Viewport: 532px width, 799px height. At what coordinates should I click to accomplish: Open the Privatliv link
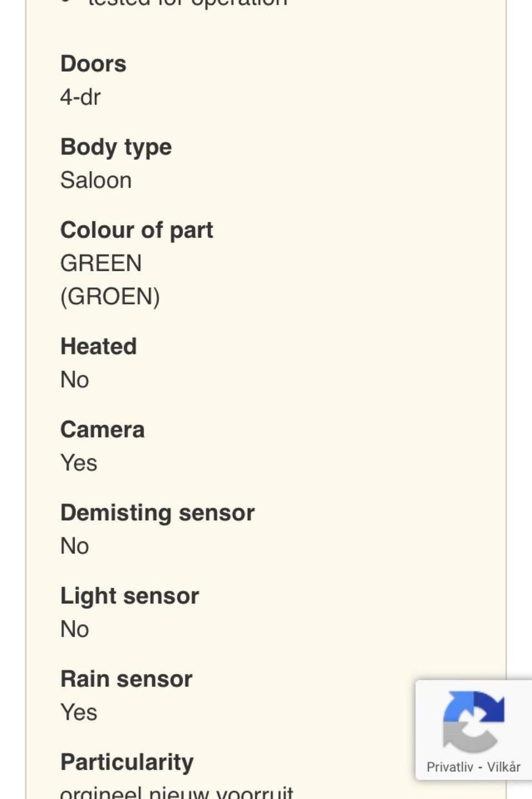[449, 767]
